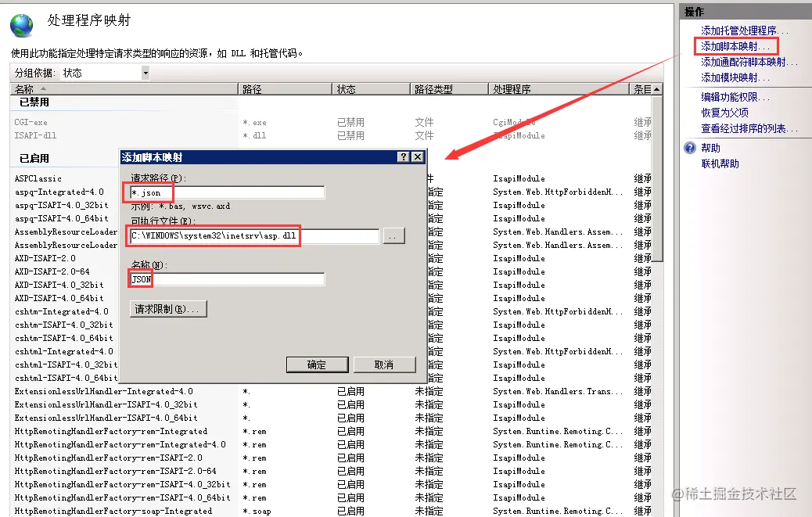This screenshot has height=517, width=812.
Task: Sort by the 名称 column header
Action: [124, 89]
